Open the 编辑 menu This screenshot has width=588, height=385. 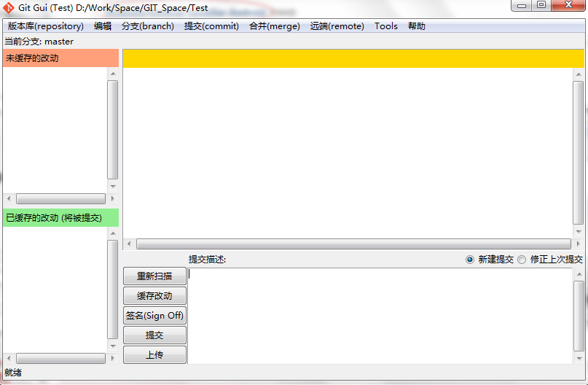pos(103,26)
